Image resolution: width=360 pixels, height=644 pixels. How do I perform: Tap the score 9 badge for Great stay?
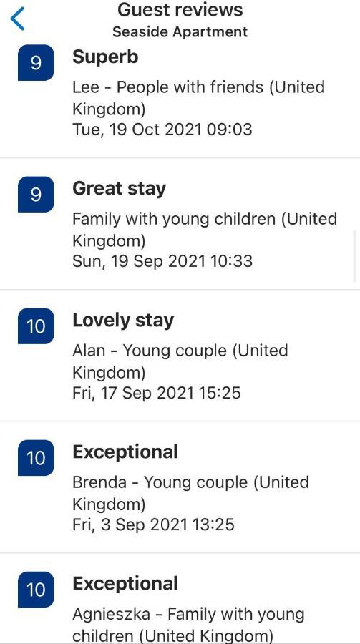pyautogui.click(x=36, y=194)
